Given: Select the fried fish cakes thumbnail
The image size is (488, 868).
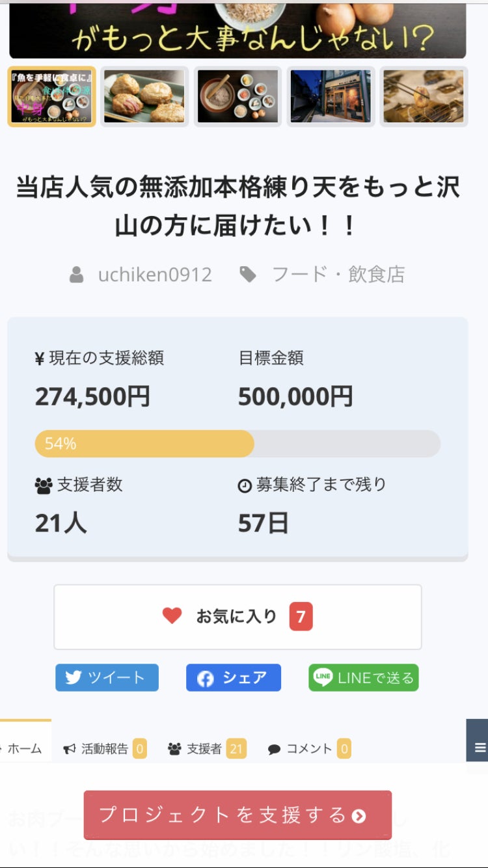Looking at the screenshot, I should coord(144,96).
